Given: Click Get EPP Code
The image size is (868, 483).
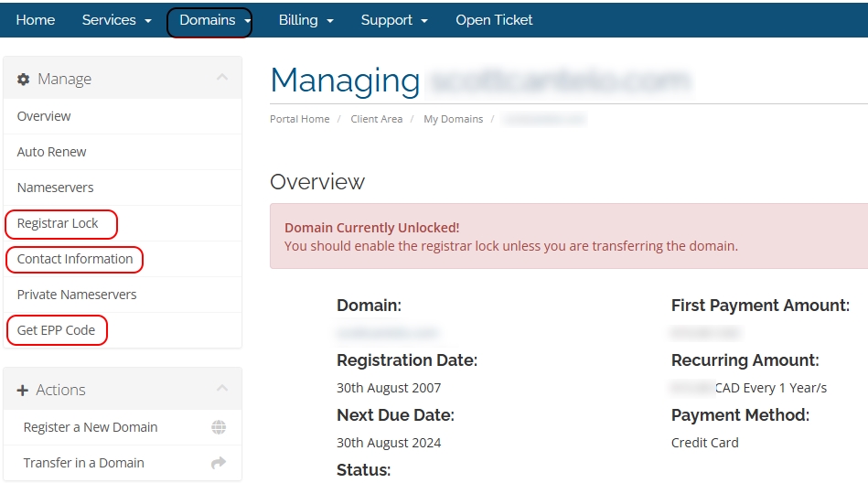Looking at the screenshot, I should pos(56,330).
